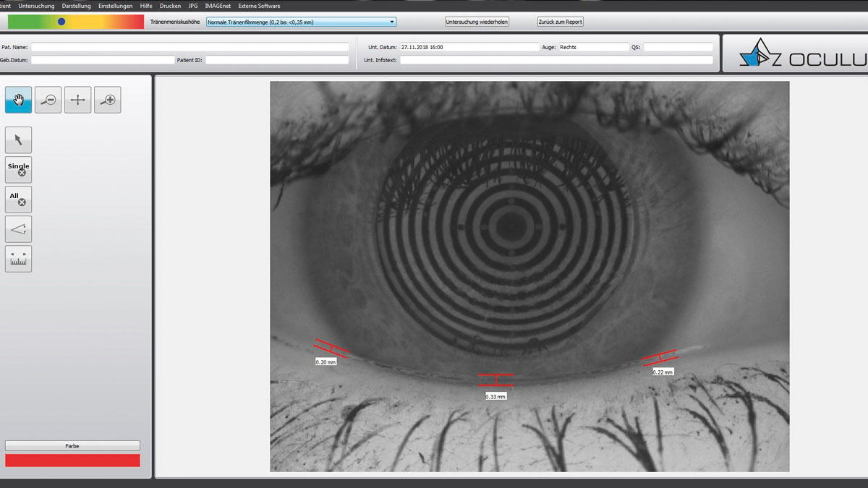Select the arrow pointer tool
The height and width of the screenshot is (488, 868).
19,140
